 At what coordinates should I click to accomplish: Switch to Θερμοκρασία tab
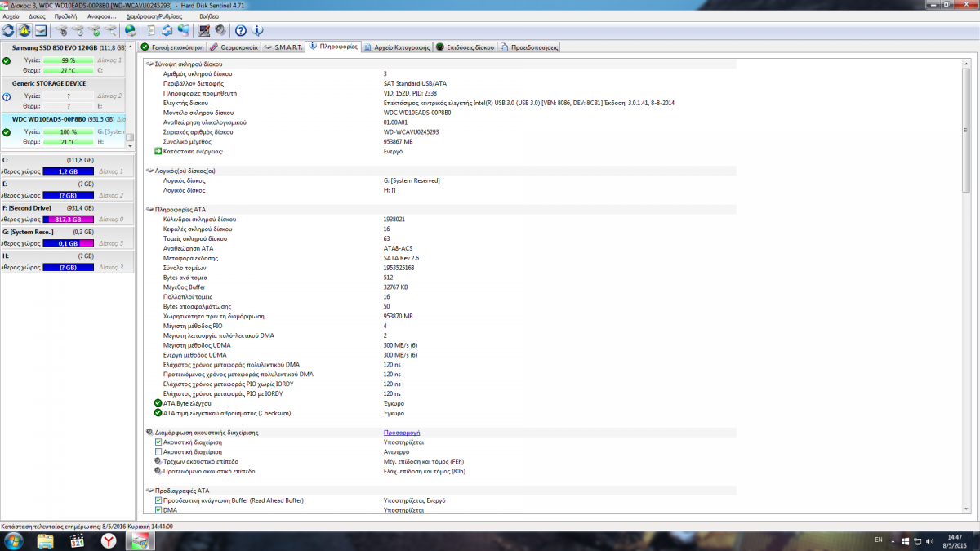tap(234, 47)
